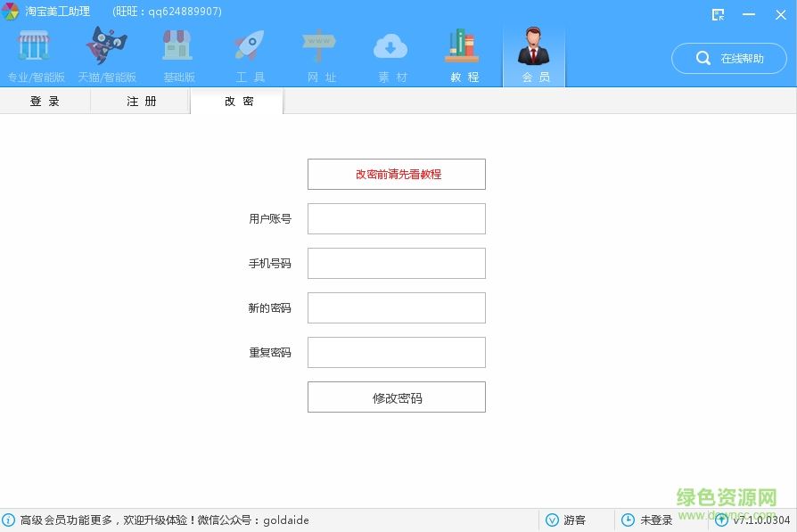
Task: Click the 在线帮助 search help icon
Action: 703,58
